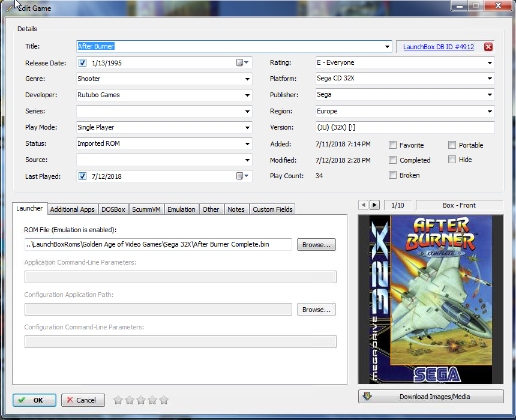516x420 pixels.
Task: Set rating to four stars
Action: [152, 400]
